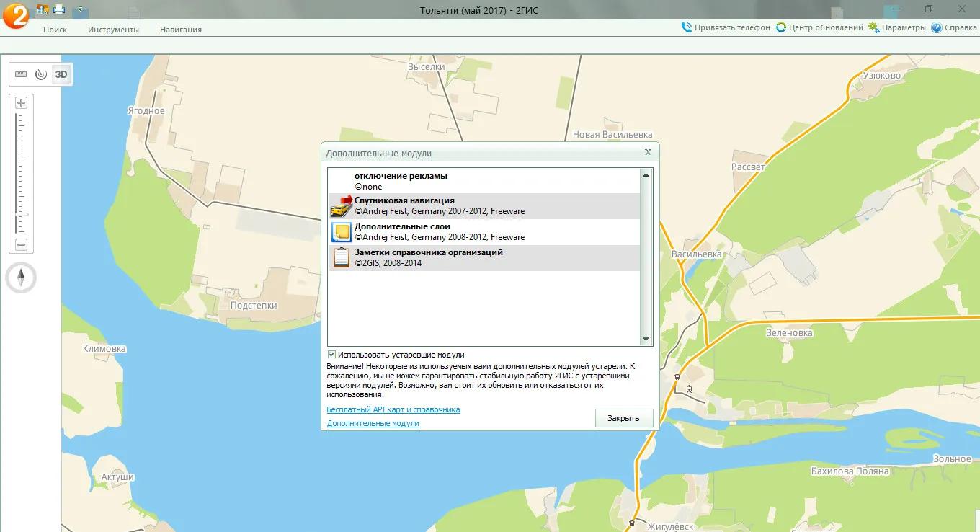This screenshot has height=532, width=980.
Task: Click the orange 2GIS application logo button
Action: 15,15
